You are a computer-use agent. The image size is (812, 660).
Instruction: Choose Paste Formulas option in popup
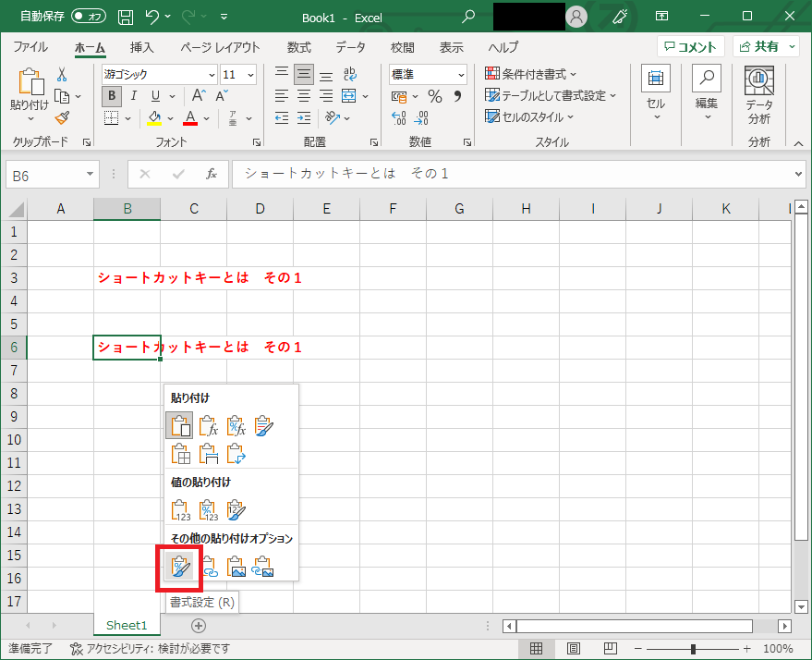208,426
